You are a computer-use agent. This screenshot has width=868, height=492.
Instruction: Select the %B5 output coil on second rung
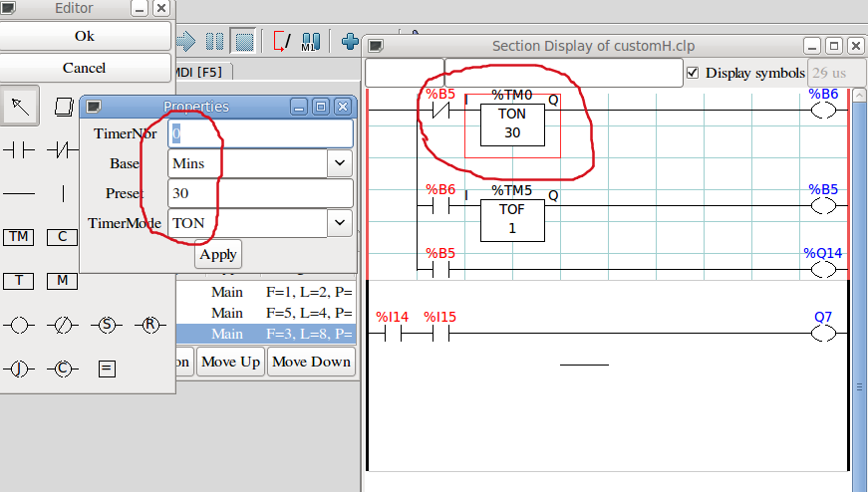(823, 206)
